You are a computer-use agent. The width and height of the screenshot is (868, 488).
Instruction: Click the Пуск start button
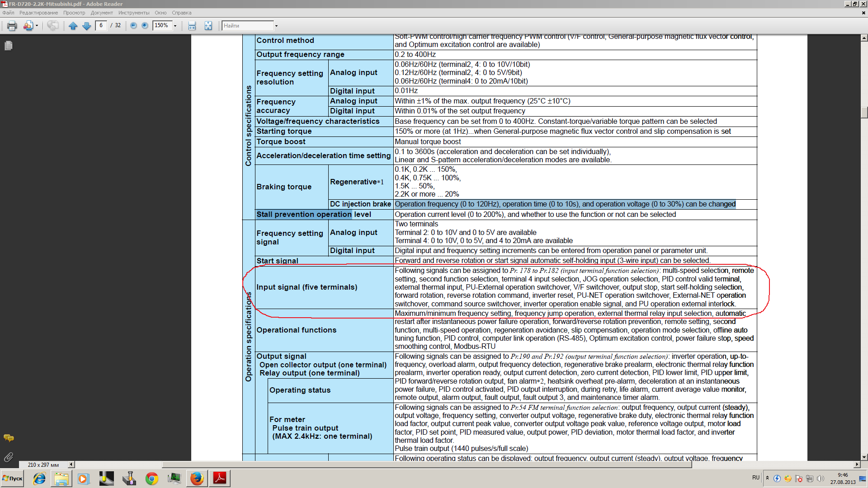click(13, 479)
